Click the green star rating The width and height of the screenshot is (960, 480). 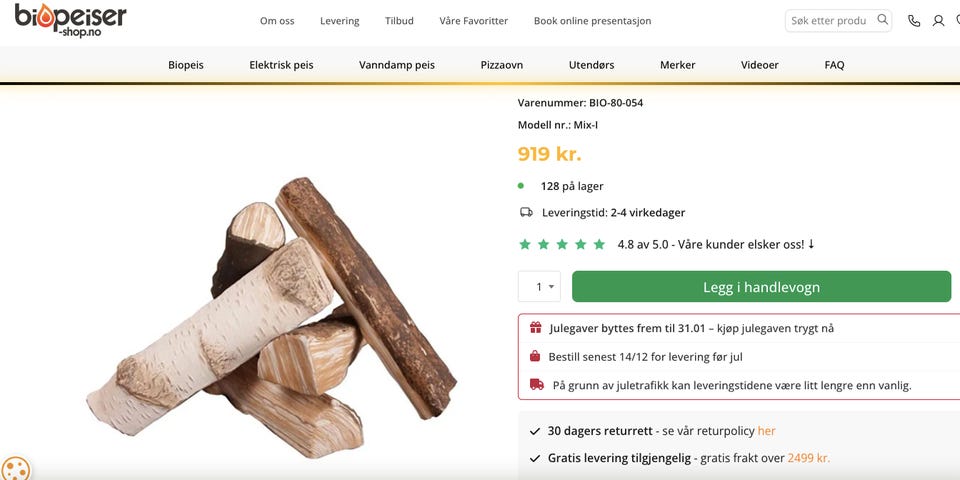tap(562, 244)
